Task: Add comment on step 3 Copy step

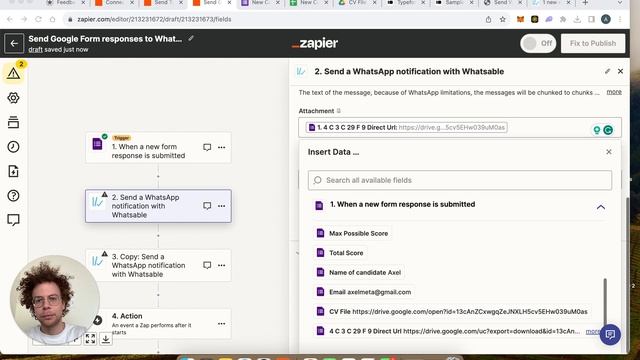Action: click(x=207, y=265)
